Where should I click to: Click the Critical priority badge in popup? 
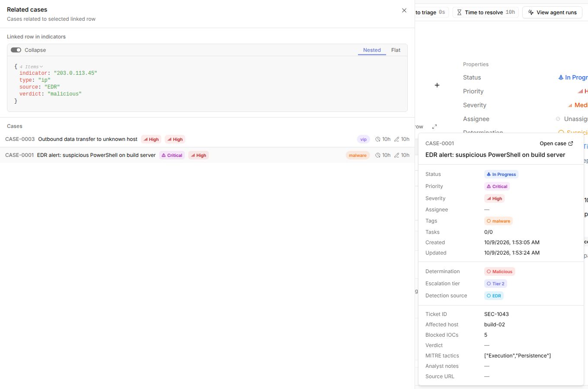497,186
